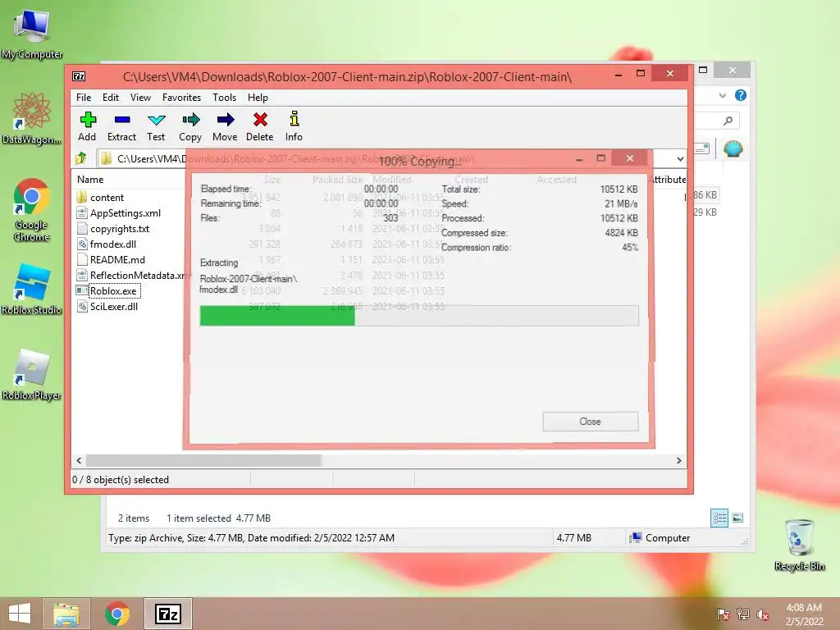Click the network tray icon
Screen dimensions: 840x630
pos(743,614)
